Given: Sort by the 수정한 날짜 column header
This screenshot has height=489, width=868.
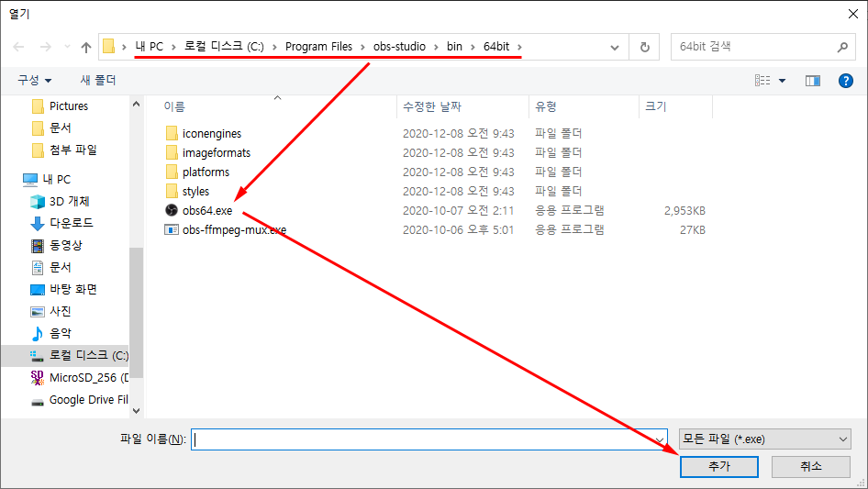Looking at the screenshot, I should tap(432, 106).
